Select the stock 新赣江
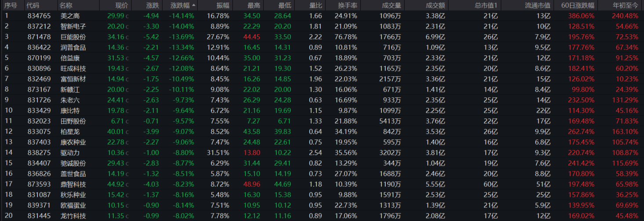644x221 pixels. (x=70, y=89)
